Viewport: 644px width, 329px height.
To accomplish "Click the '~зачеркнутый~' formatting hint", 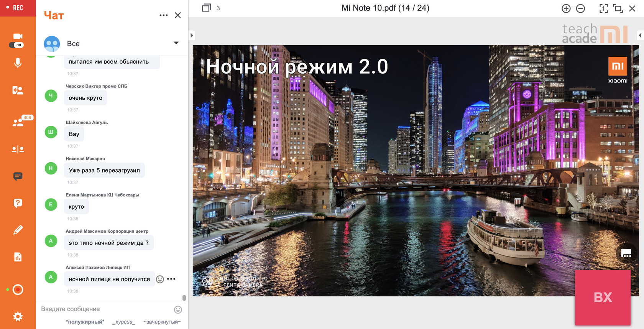I will coord(162,322).
